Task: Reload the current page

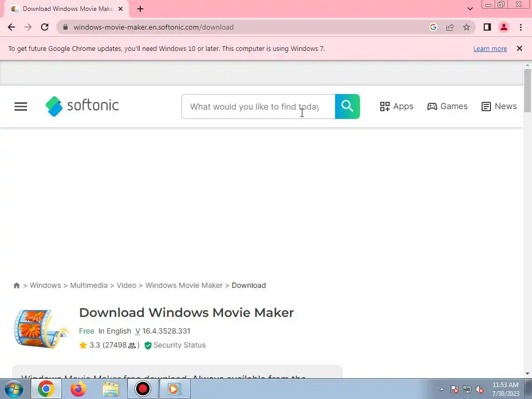Action: 45,27
